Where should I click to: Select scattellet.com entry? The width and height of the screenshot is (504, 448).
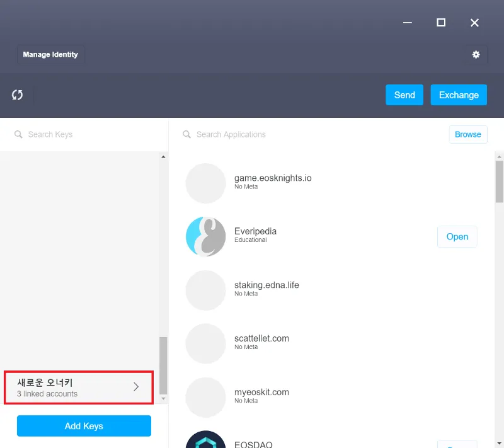261,338
